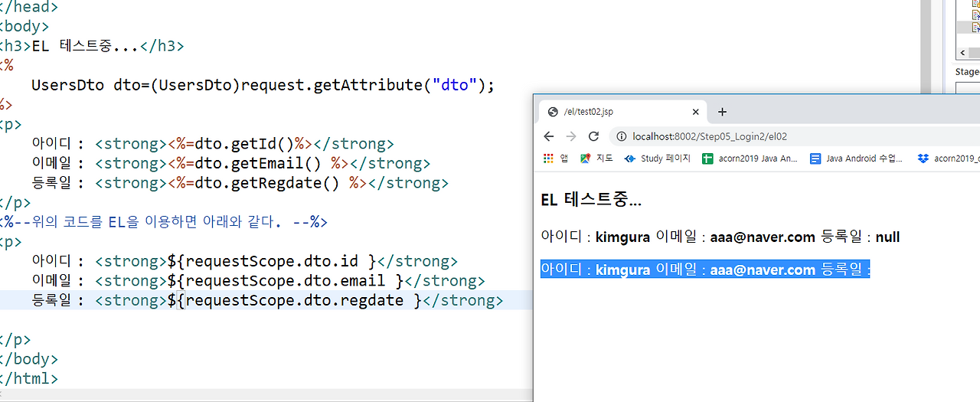The width and height of the screenshot is (980, 402).
Task: Go back in the browser
Action: (x=548, y=136)
